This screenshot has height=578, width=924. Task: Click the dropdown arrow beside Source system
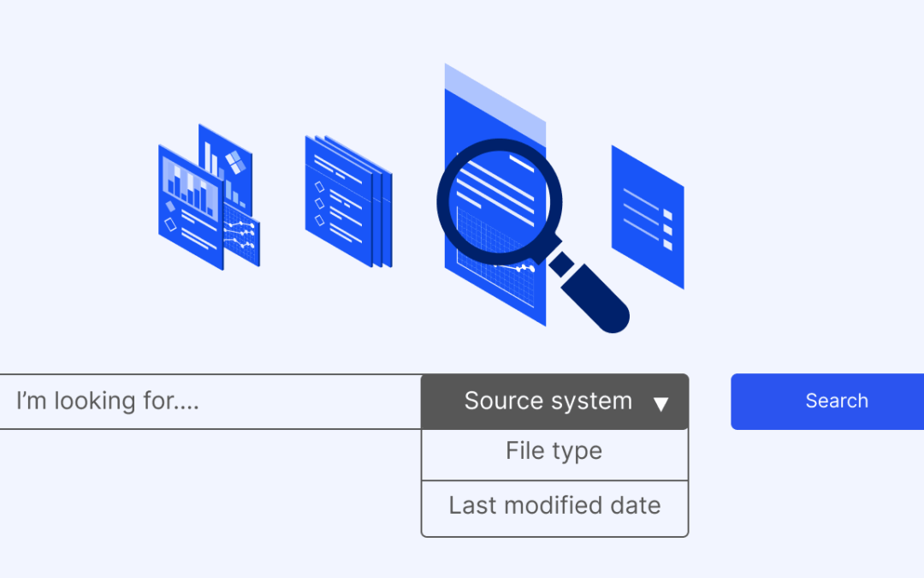[662, 402]
